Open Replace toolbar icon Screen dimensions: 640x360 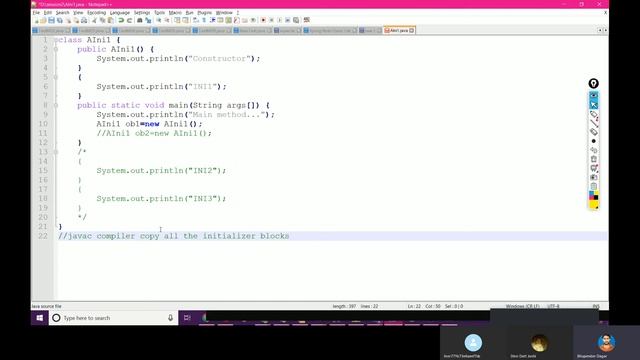click(148, 20)
